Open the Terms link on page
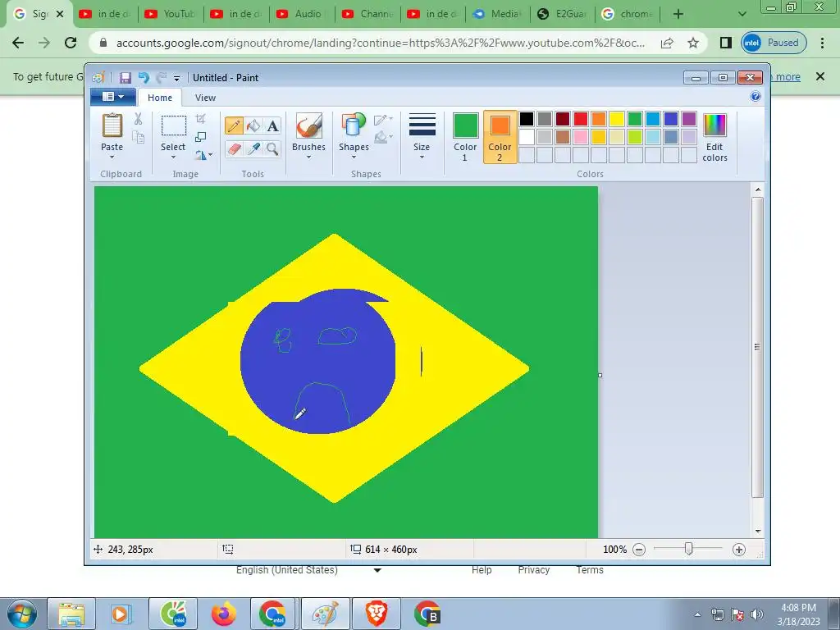Screen dimensions: 840x630 point(590,570)
